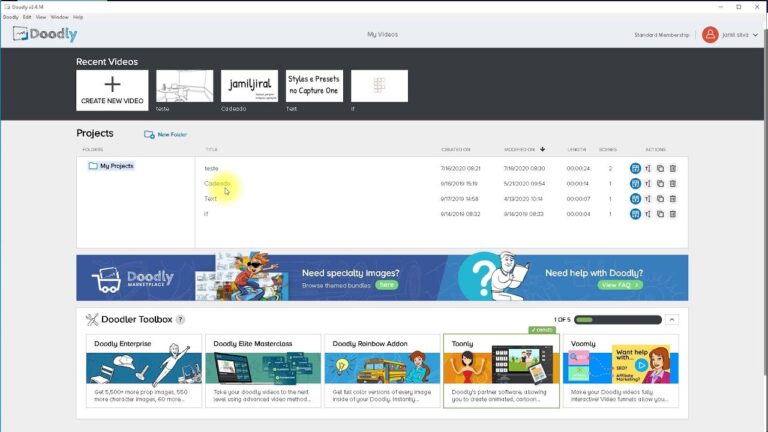The width and height of the screenshot is (768, 432).
Task: Open the Help menu
Action: [78, 17]
